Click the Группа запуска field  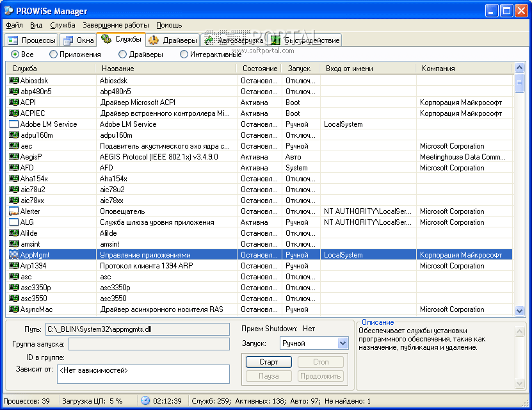(149, 344)
